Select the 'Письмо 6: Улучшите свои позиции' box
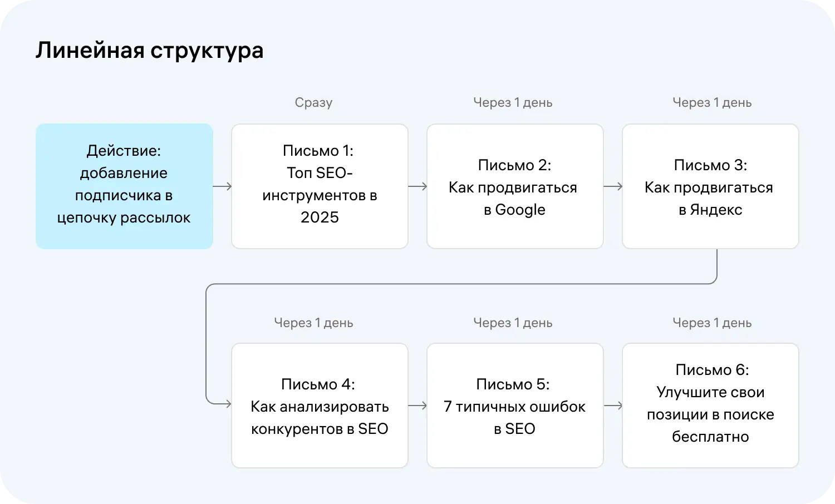 click(710, 406)
